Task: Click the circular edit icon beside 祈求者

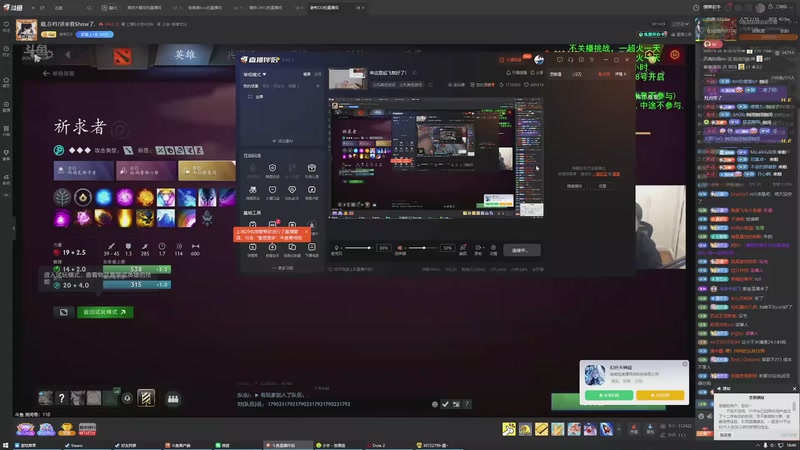Action: [120, 129]
